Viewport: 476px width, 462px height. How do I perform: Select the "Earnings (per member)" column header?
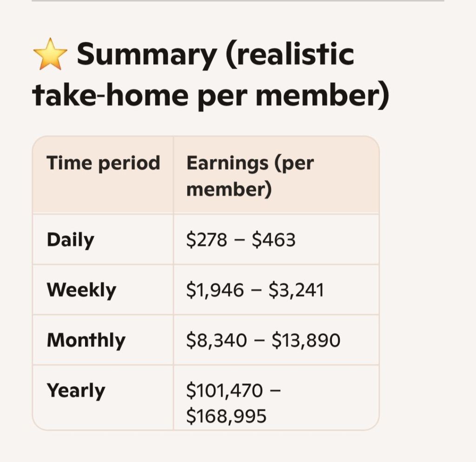(250, 176)
